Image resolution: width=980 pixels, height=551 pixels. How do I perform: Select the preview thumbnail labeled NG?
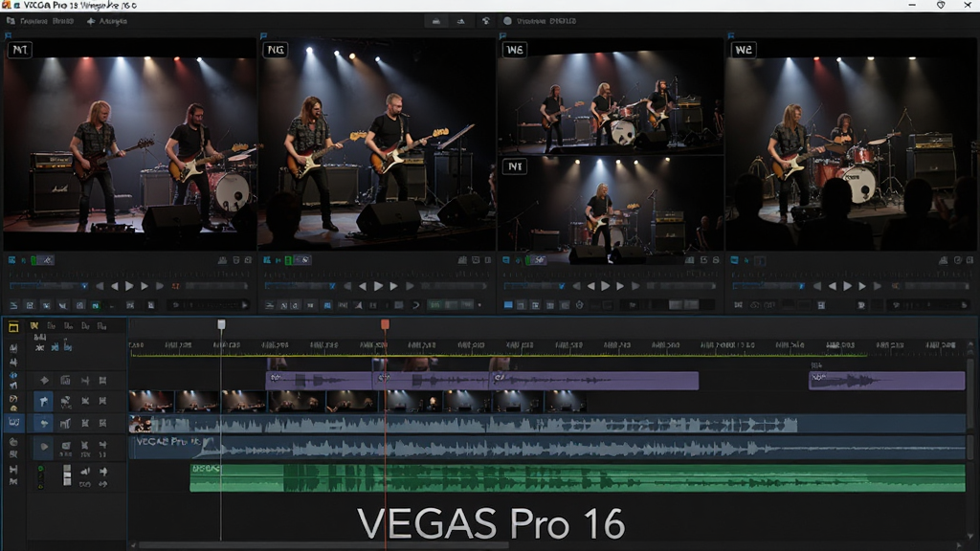(x=377, y=144)
